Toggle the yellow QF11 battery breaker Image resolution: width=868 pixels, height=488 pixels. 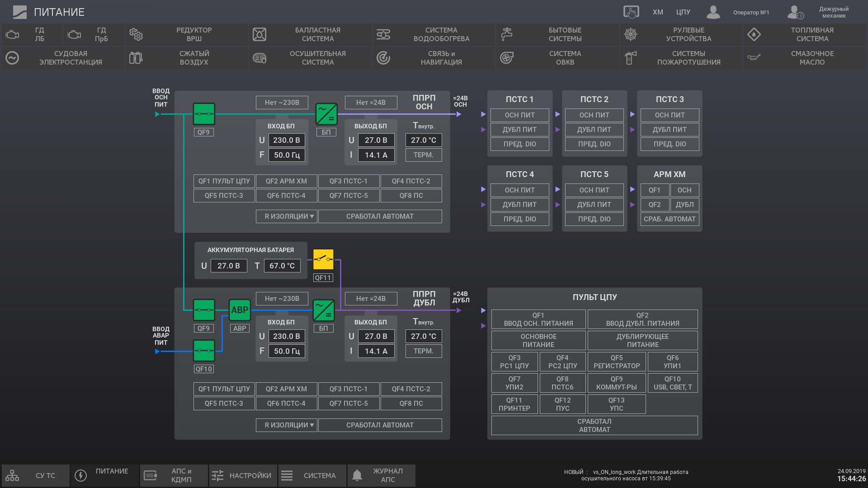pos(323,259)
